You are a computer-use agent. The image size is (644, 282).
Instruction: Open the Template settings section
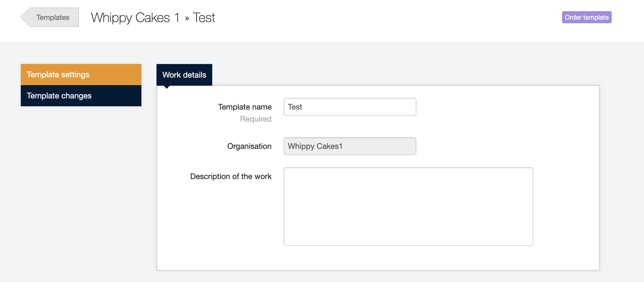(x=81, y=75)
